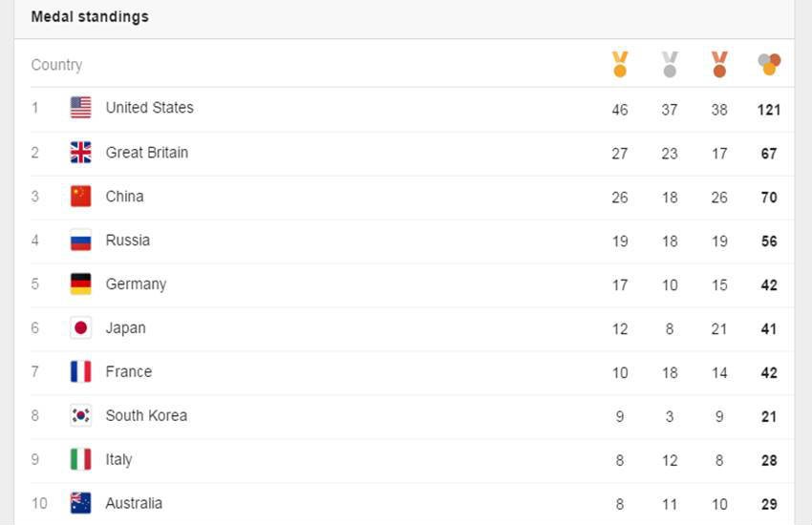Click the total medals combined icon
This screenshot has width=812, height=525.
click(x=769, y=64)
